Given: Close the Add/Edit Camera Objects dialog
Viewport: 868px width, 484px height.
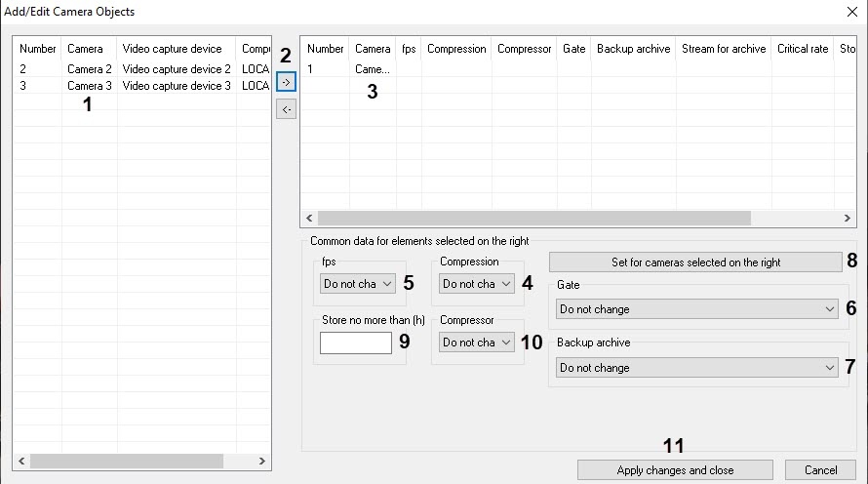Looking at the screenshot, I should tap(845, 12).
